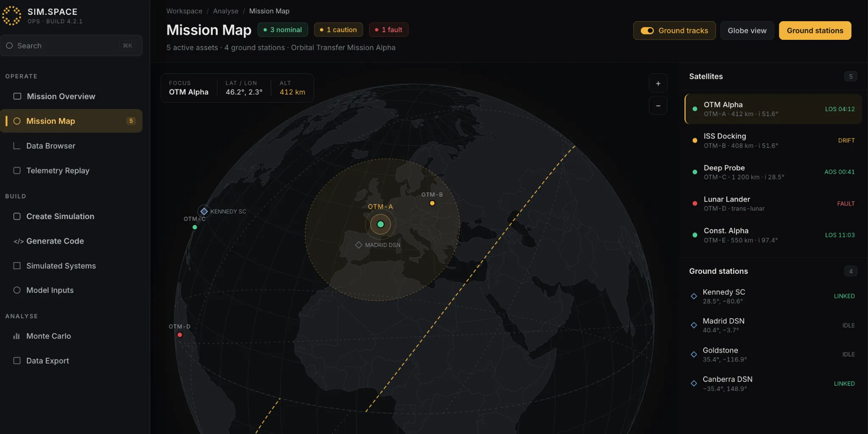The image size is (868, 434).
Task: Select Const. Alpha satellite row
Action: point(773,235)
